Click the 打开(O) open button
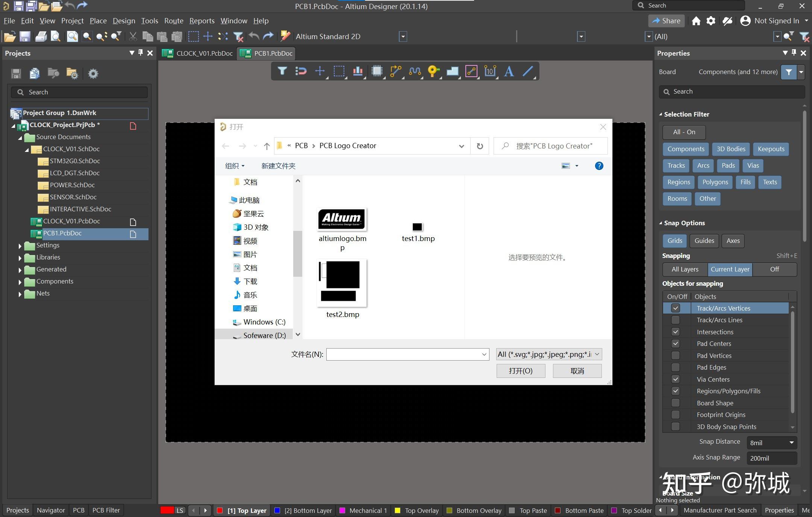Viewport: 812px width, 517px height. coord(521,371)
